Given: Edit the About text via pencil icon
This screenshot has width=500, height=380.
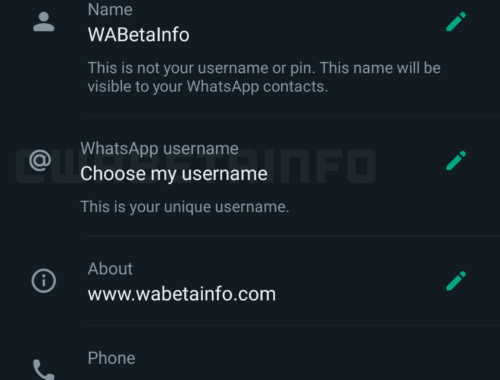Looking at the screenshot, I should pos(456,281).
